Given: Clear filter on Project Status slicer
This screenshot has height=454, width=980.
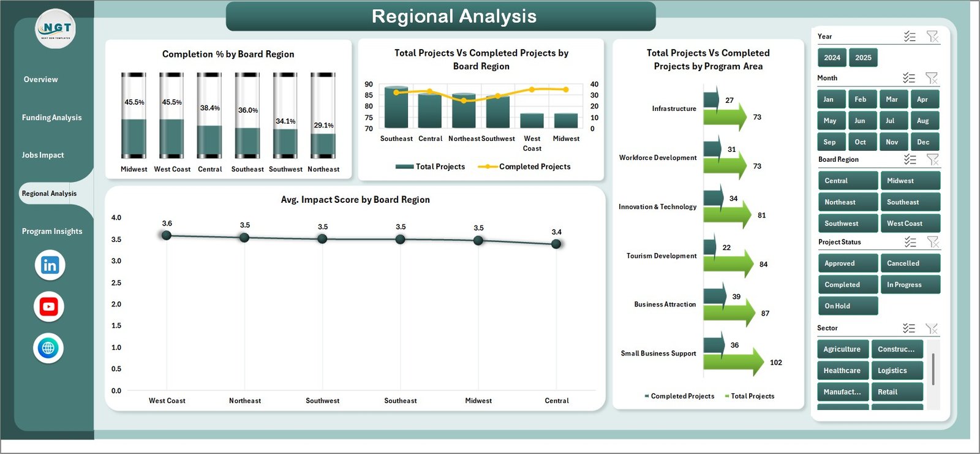Looking at the screenshot, I should (933, 242).
